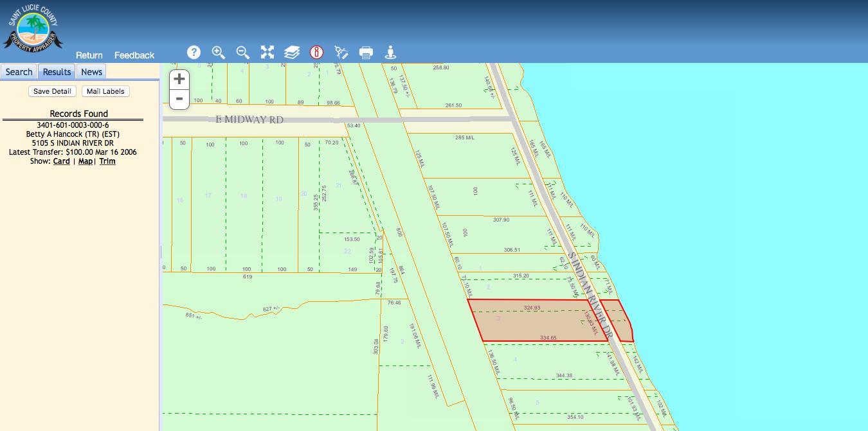Zoom to full extent using arrows icon
Viewport: 868px width, 431px height.
267,53
